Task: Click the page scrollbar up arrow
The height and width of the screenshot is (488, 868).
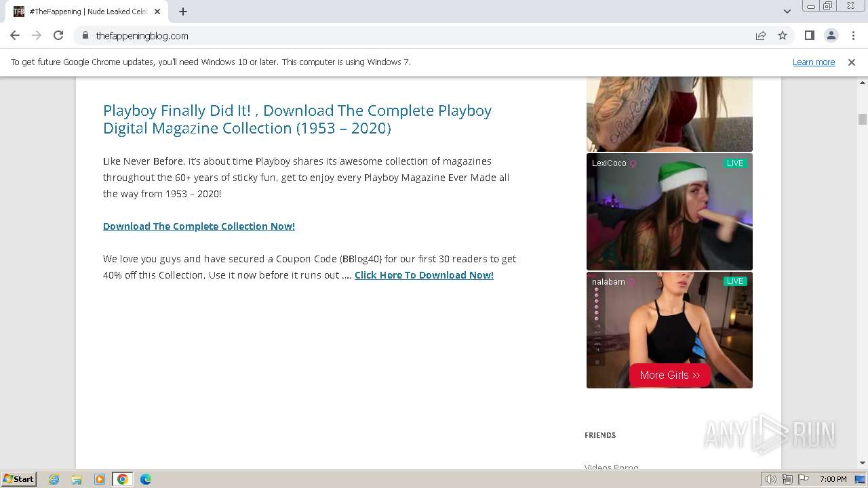Action: [x=862, y=82]
